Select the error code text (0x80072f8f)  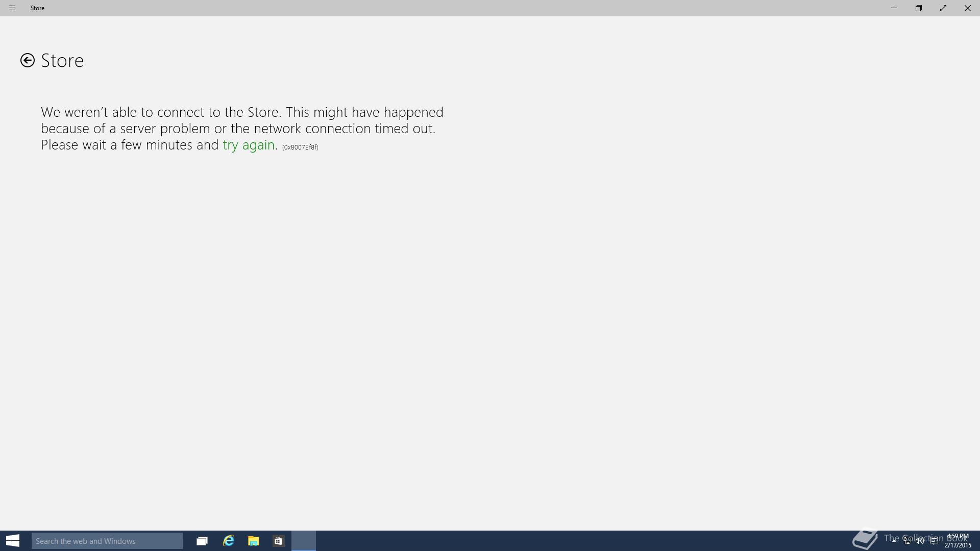tap(300, 147)
